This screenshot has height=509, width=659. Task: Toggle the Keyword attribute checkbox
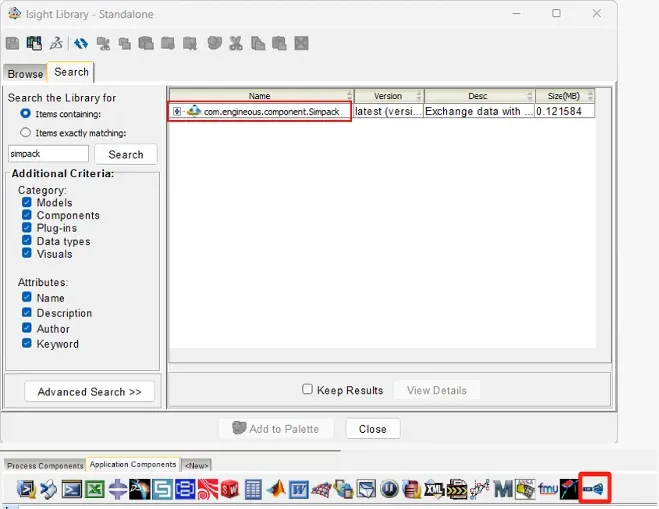[x=26, y=343]
